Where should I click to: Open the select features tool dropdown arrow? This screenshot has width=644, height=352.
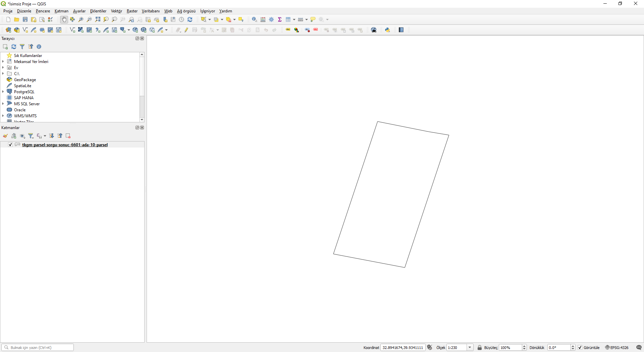[210, 19]
